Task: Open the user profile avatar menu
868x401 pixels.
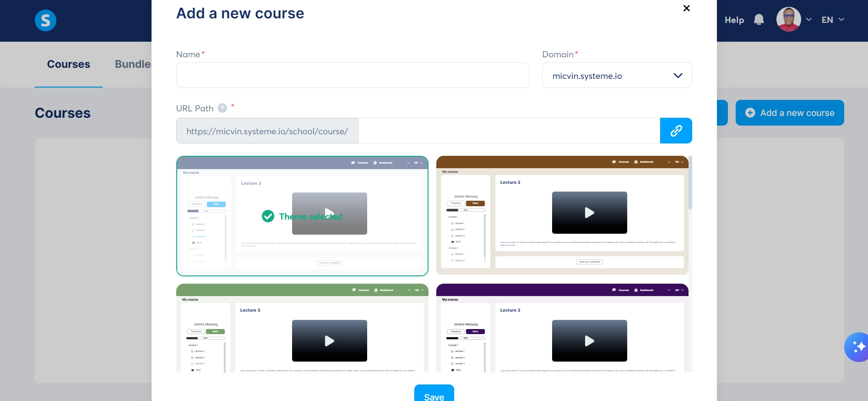Action: pyautogui.click(x=788, y=19)
